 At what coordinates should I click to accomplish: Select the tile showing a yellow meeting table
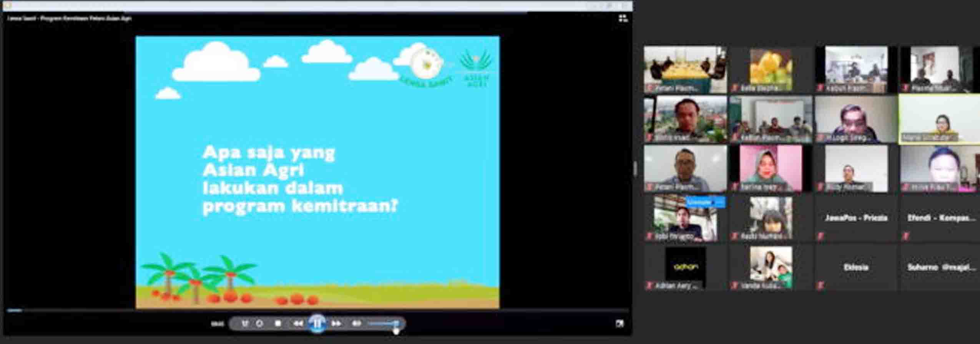(685, 69)
